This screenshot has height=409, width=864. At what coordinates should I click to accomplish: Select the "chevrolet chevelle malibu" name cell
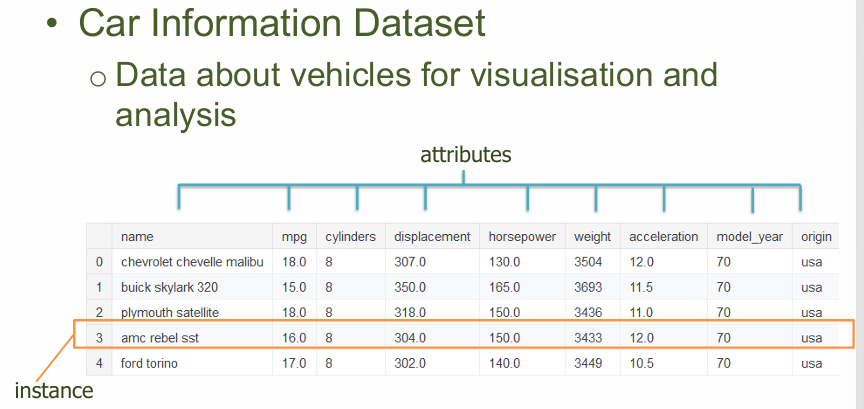[192, 262]
